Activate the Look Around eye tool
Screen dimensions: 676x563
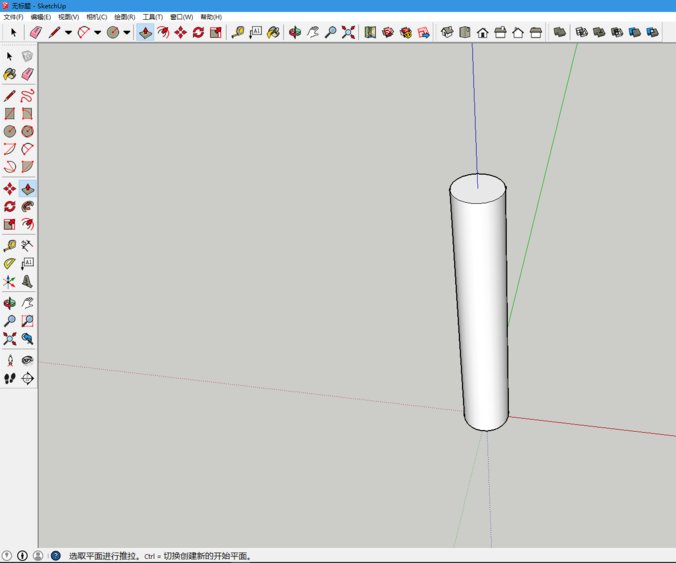click(27, 360)
